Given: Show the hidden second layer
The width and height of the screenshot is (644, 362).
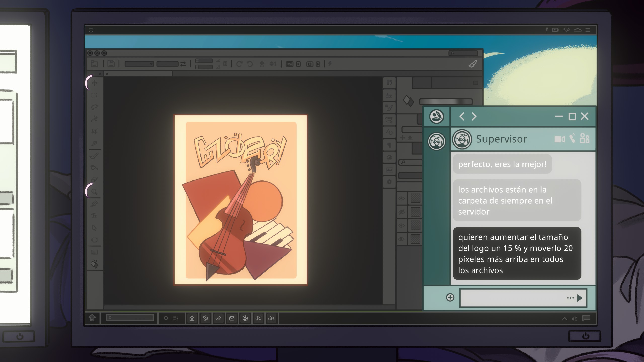Looking at the screenshot, I should point(401,212).
